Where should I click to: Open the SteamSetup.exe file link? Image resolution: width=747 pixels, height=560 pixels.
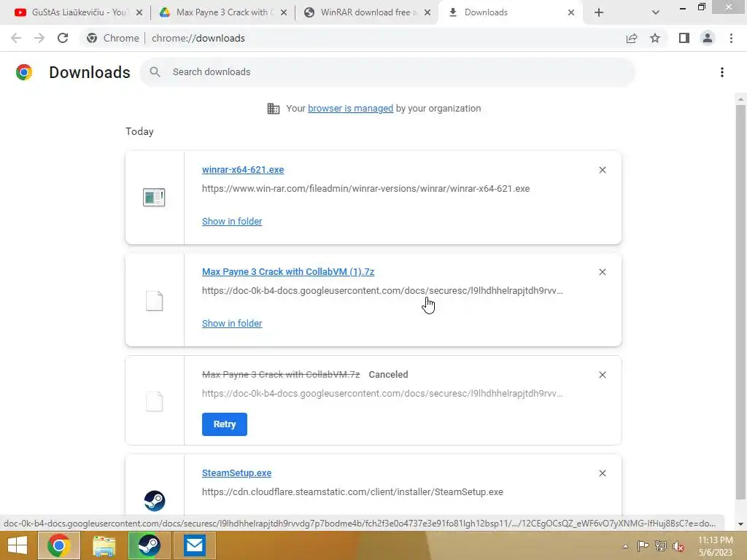coord(237,472)
